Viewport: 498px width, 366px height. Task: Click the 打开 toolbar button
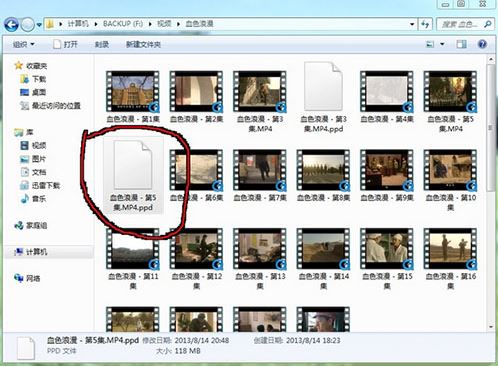pyautogui.click(x=66, y=44)
